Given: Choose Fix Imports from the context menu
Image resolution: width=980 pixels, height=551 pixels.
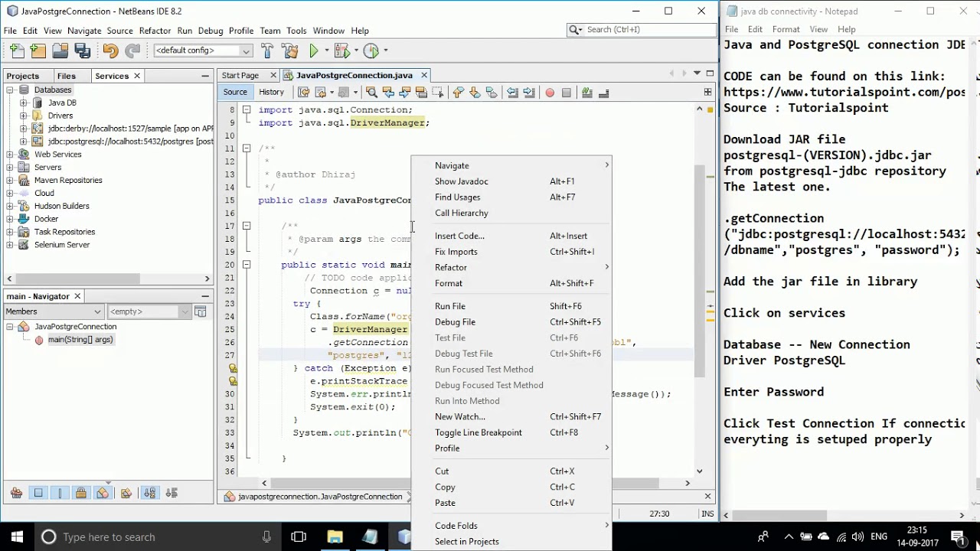Looking at the screenshot, I should pos(511,252).
